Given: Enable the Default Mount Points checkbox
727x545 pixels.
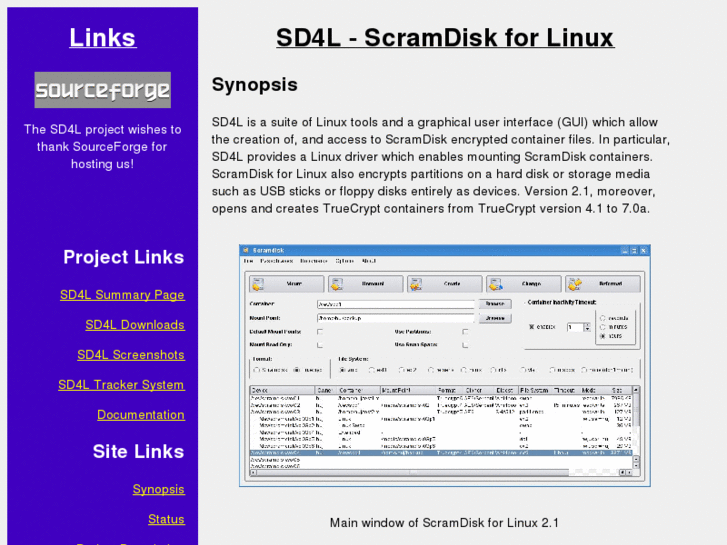Looking at the screenshot, I should [x=320, y=331].
